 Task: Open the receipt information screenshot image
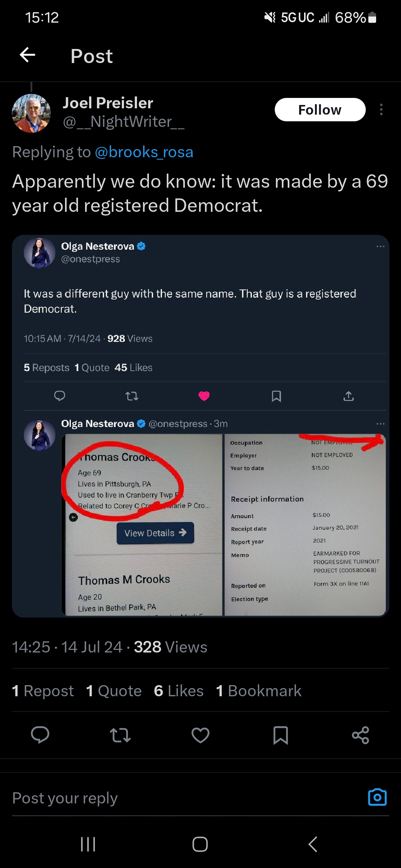[305, 525]
